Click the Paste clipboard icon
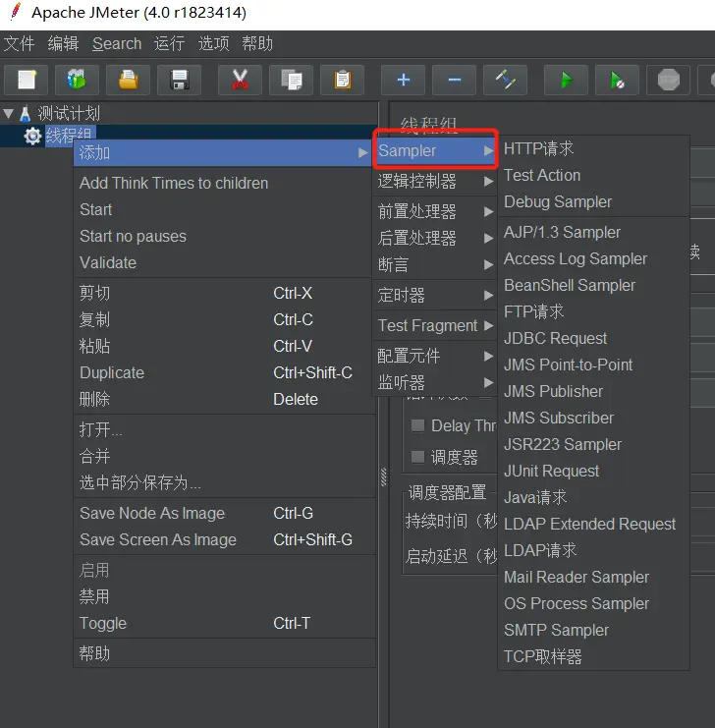The width and height of the screenshot is (715, 728). tap(342, 80)
